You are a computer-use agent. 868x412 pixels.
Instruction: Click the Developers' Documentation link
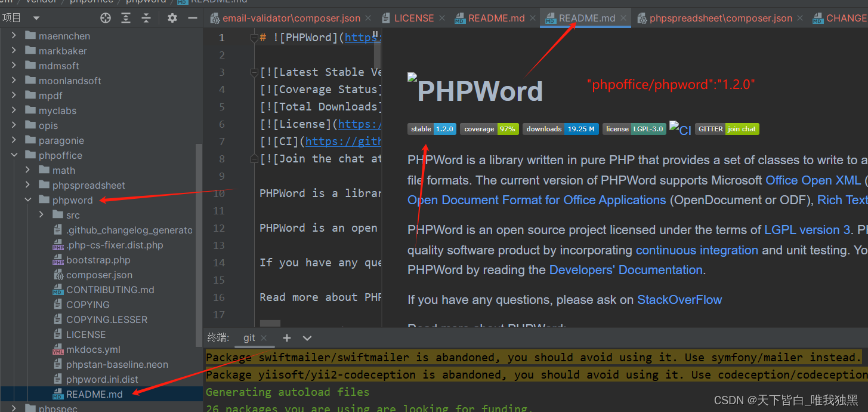point(625,270)
